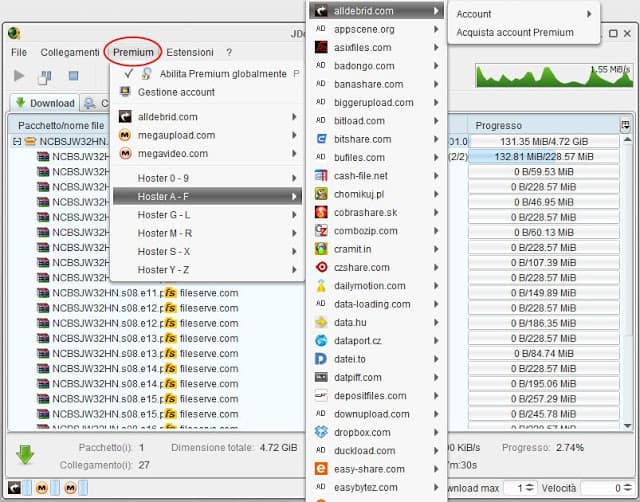The width and height of the screenshot is (640, 502).
Task: Click the dataport.cz hoster icon
Action: pos(321,340)
